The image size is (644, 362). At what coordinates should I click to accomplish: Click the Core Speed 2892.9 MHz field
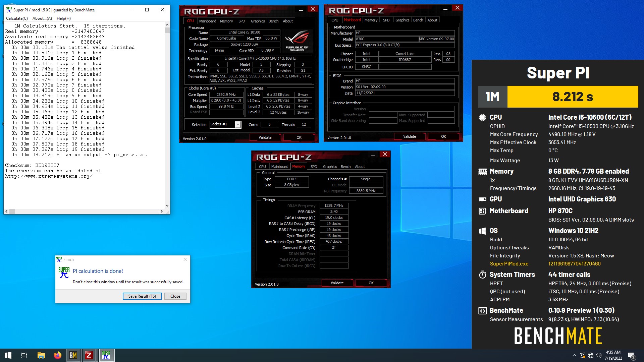(226, 95)
